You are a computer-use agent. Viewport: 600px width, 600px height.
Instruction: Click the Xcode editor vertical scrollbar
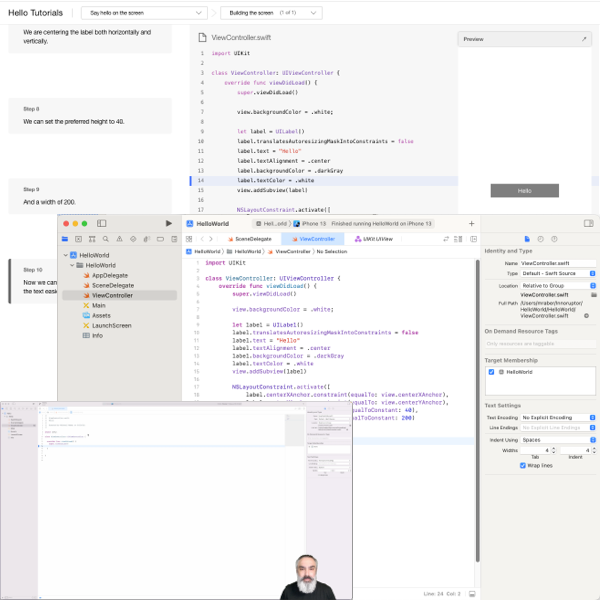(x=478, y=411)
